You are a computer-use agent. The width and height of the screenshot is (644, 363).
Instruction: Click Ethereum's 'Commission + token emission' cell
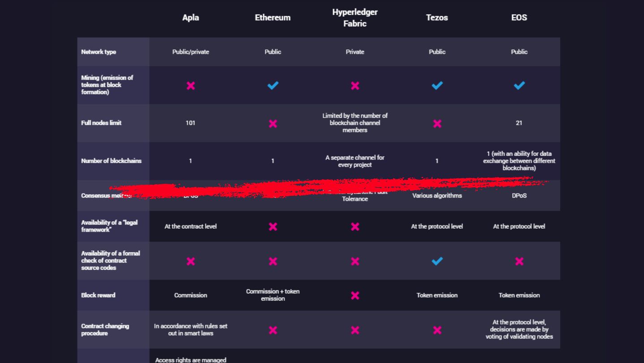[272, 295]
